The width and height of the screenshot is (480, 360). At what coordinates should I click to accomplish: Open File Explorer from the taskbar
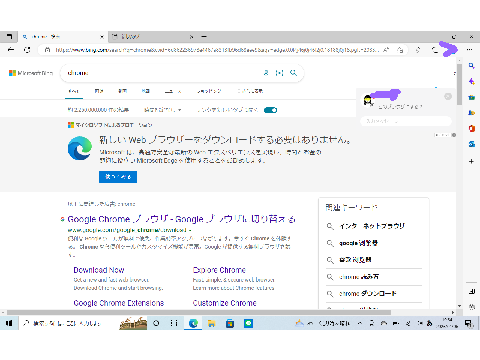pyautogui.click(x=211, y=323)
